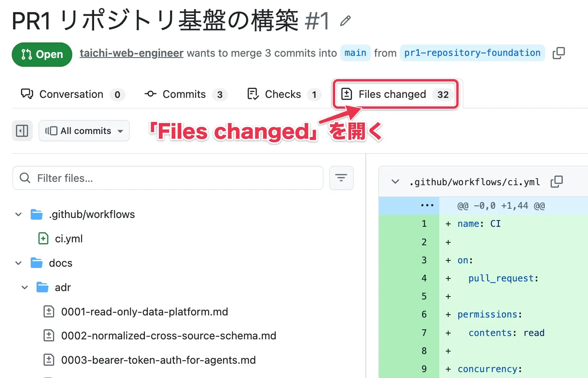Click the adr folder icon
The width and height of the screenshot is (588, 378).
tap(42, 287)
